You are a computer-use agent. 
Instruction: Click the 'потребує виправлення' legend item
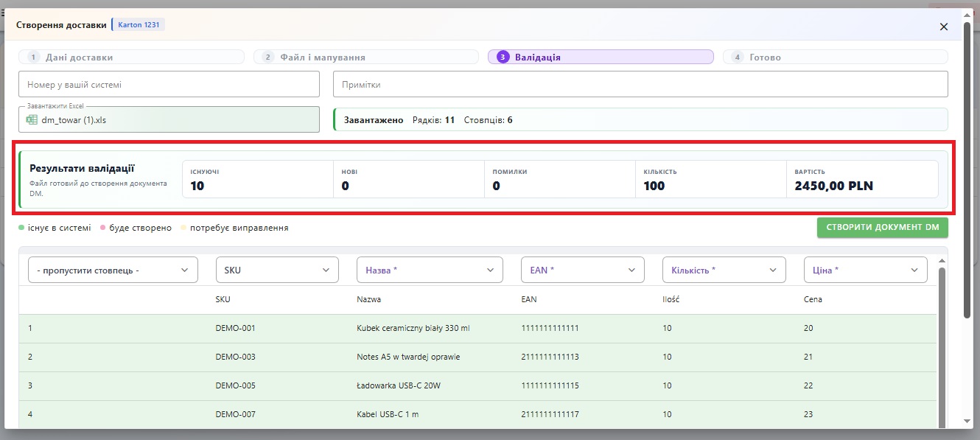[x=234, y=228]
